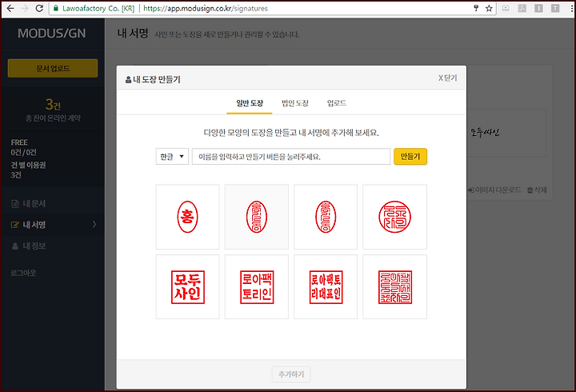Select the oval single-character 홍 stamp
The image size is (576, 392).
[188, 217]
